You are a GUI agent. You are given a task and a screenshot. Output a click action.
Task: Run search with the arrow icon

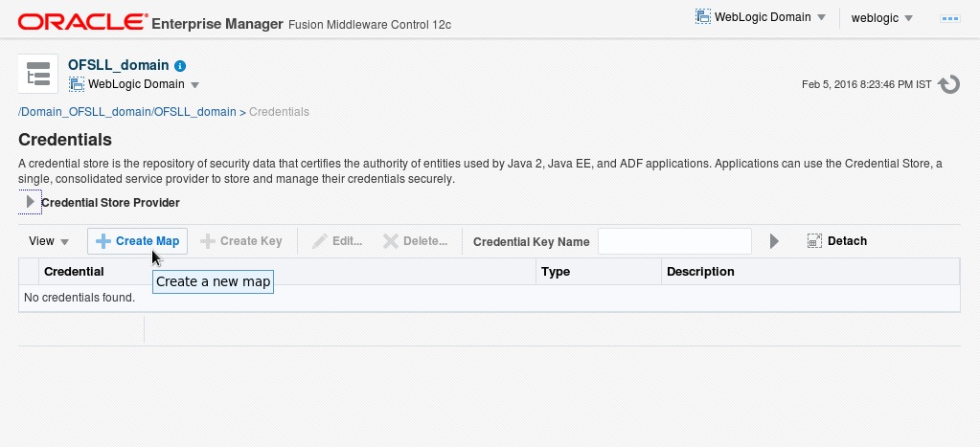(774, 241)
